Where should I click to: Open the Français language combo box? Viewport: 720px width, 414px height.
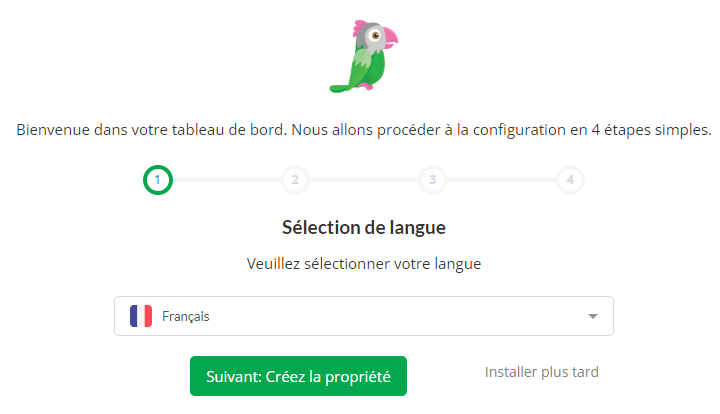364,316
